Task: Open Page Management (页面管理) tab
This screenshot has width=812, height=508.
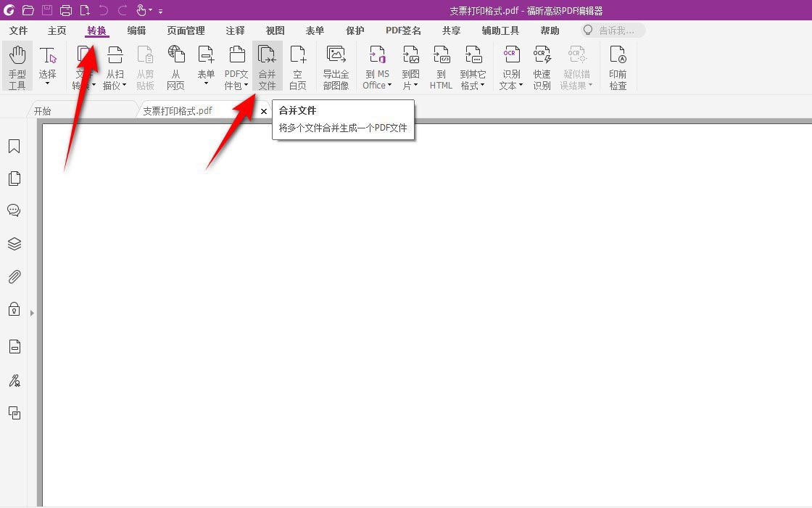Action: pos(186,30)
